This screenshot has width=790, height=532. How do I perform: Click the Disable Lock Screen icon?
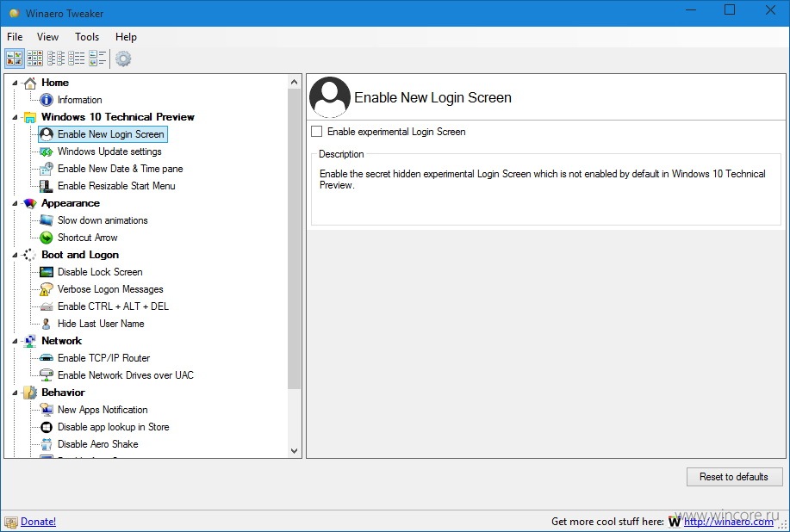point(47,272)
